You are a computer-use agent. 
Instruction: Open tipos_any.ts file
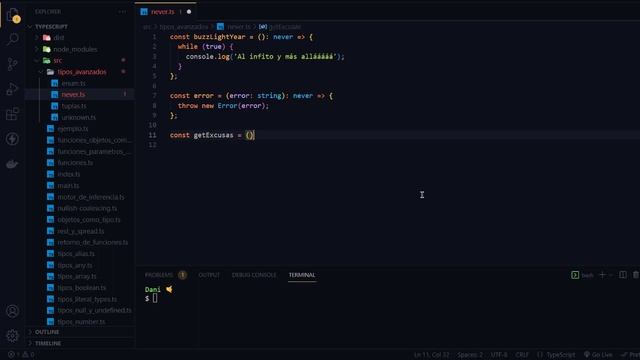tap(75, 265)
